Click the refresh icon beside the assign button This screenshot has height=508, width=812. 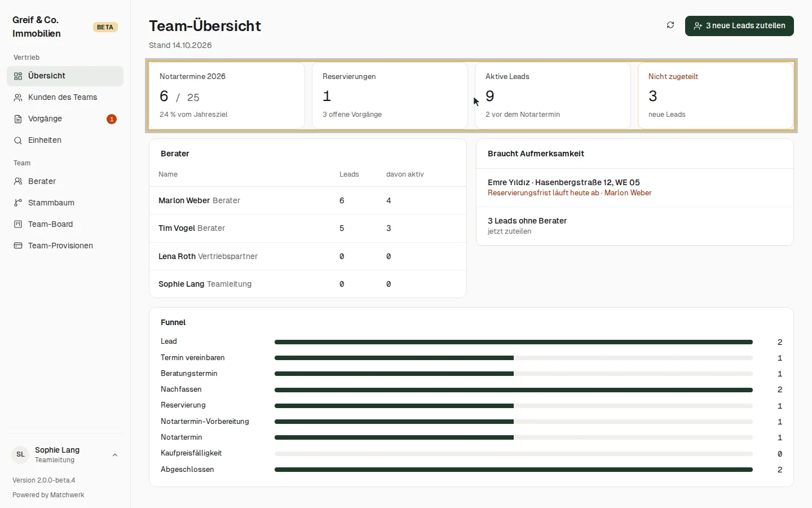click(670, 25)
